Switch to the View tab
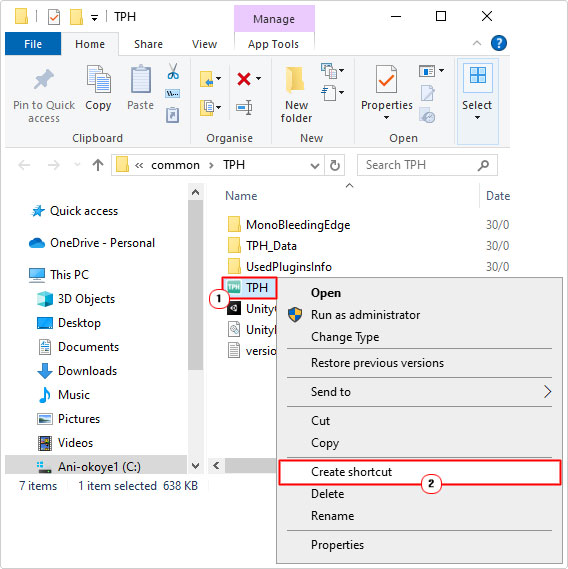The image size is (568, 569). [x=204, y=44]
